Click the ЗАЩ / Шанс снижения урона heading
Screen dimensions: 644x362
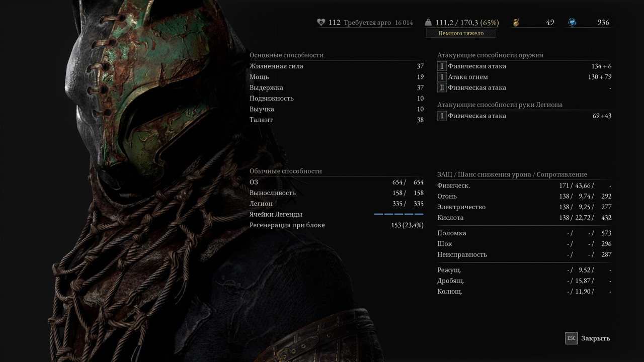tap(512, 174)
